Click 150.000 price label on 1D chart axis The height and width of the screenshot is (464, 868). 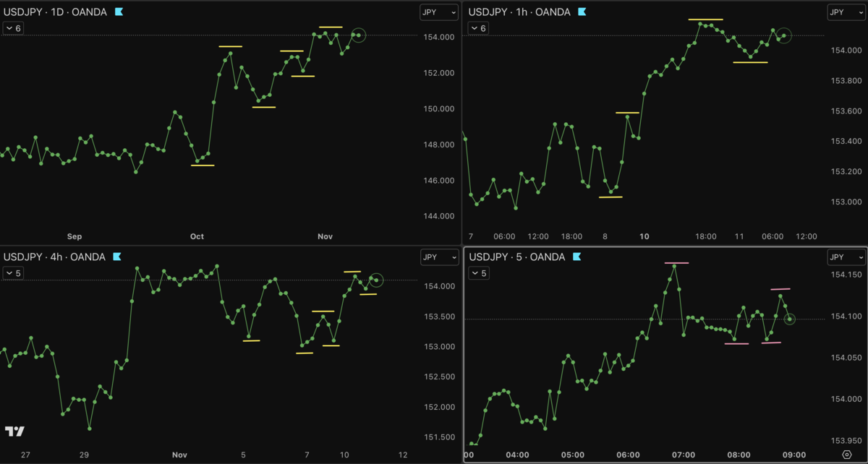438,109
